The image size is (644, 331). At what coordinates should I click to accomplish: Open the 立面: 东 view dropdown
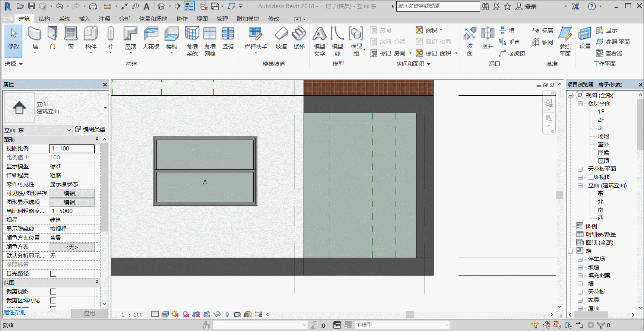[x=38, y=130]
